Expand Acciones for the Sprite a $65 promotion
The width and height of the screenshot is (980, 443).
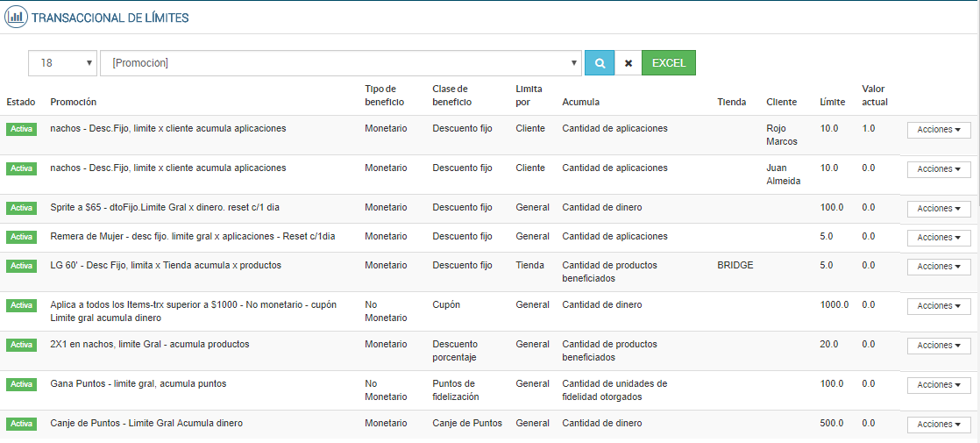coord(939,209)
